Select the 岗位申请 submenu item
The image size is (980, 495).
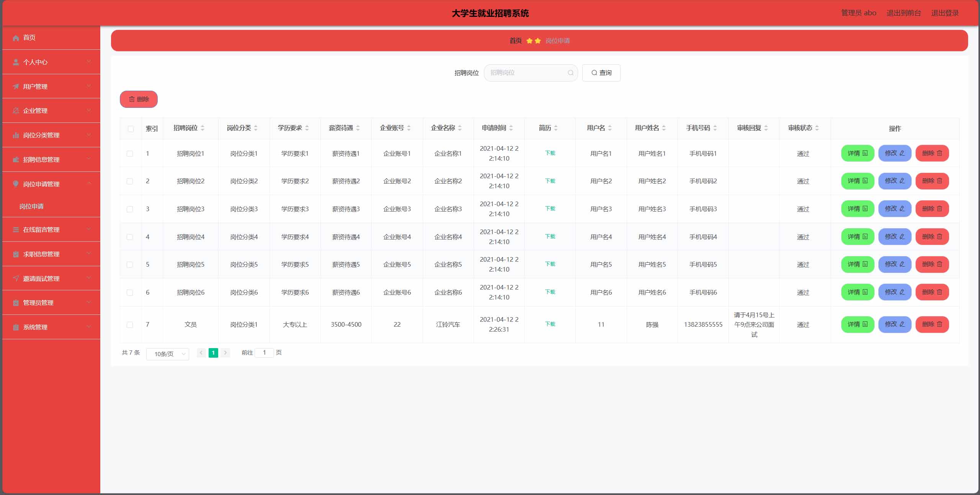tap(51, 207)
